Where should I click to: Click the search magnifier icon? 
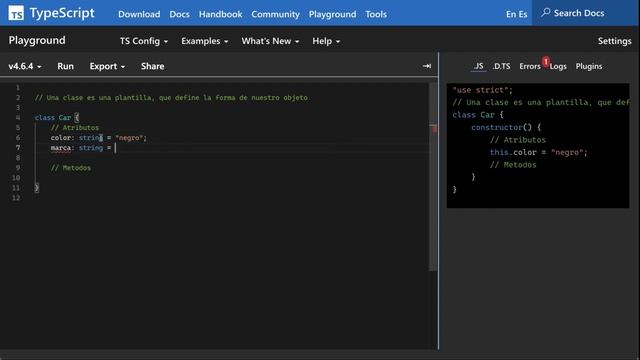(x=546, y=13)
